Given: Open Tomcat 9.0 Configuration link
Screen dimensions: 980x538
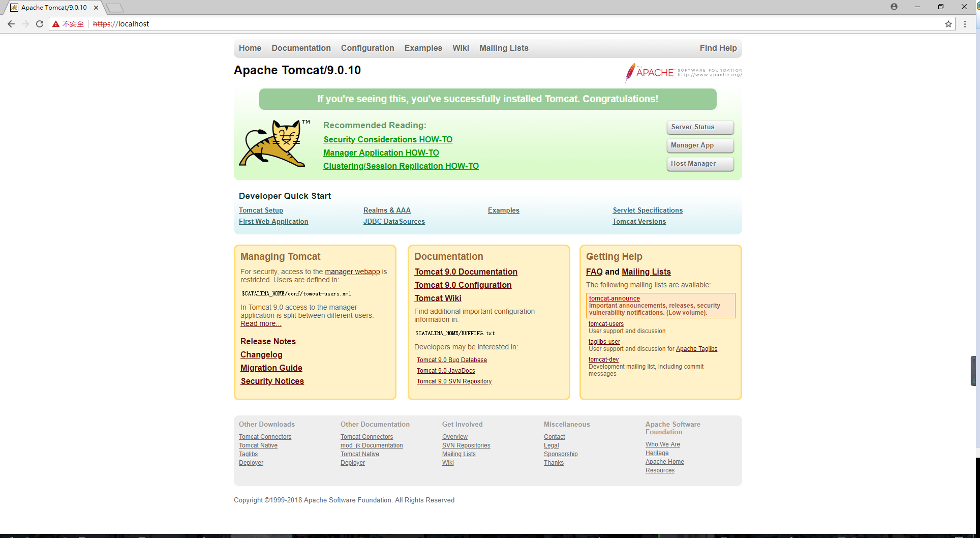Looking at the screenshot, I should pos(463,285).
